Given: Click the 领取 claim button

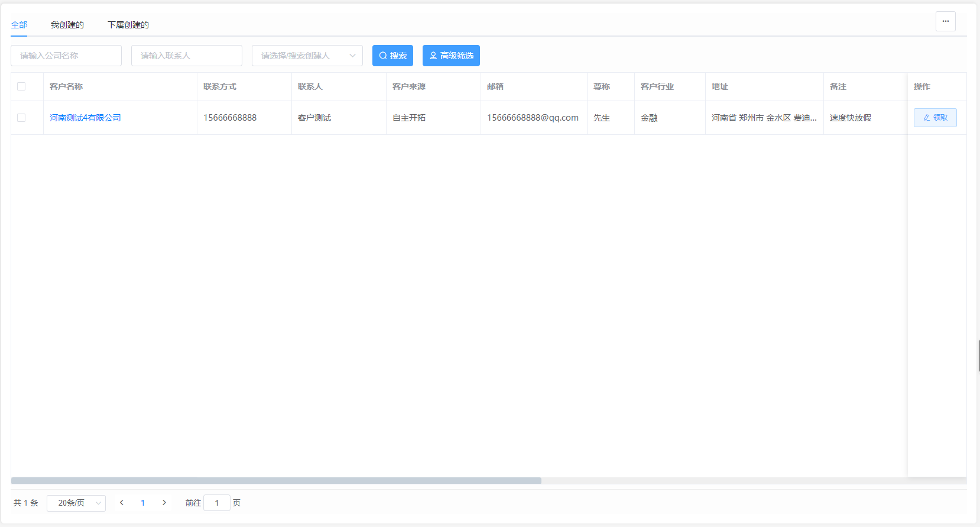Looking at the screenshot, I should [935, 118].
